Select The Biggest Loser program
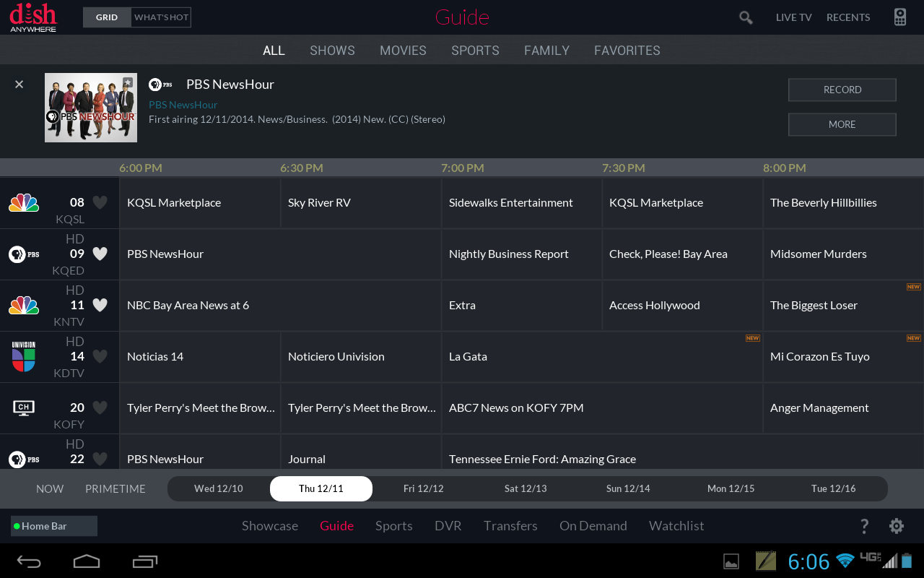924x578 pixels. 843,306
